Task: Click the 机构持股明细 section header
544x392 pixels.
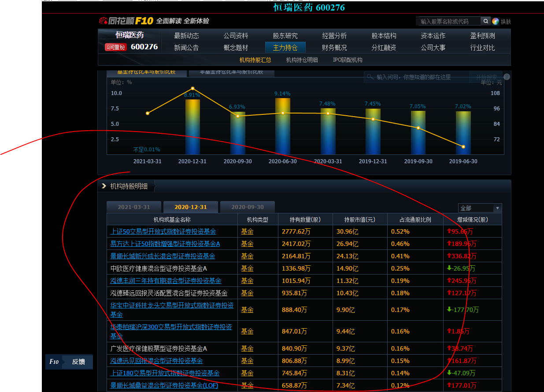Action: (129, 186)
